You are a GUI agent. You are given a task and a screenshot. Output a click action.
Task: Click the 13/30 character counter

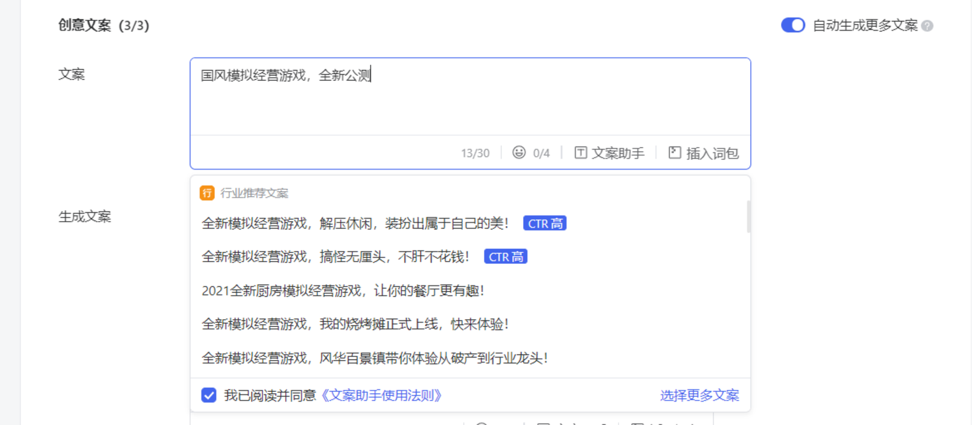click(x=475, y=153)
